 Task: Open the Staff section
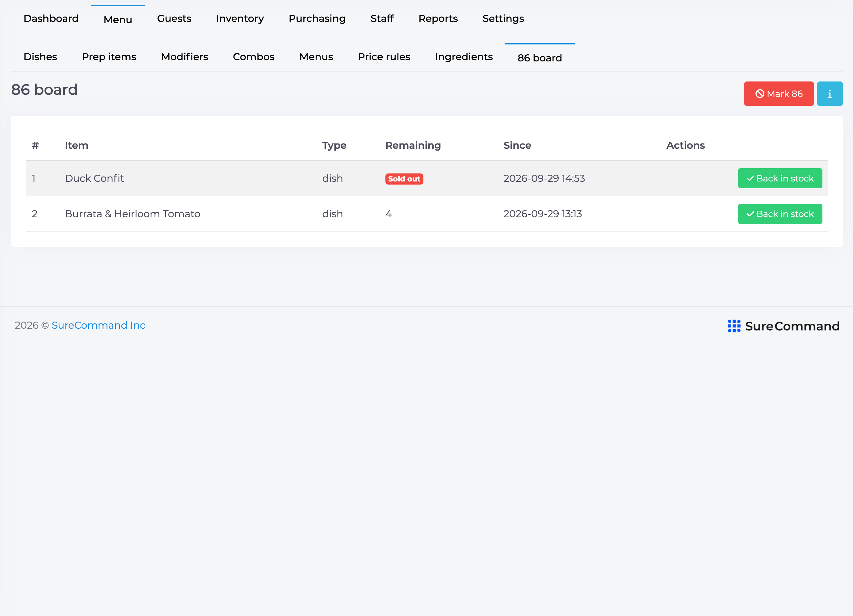coord(382,19)
